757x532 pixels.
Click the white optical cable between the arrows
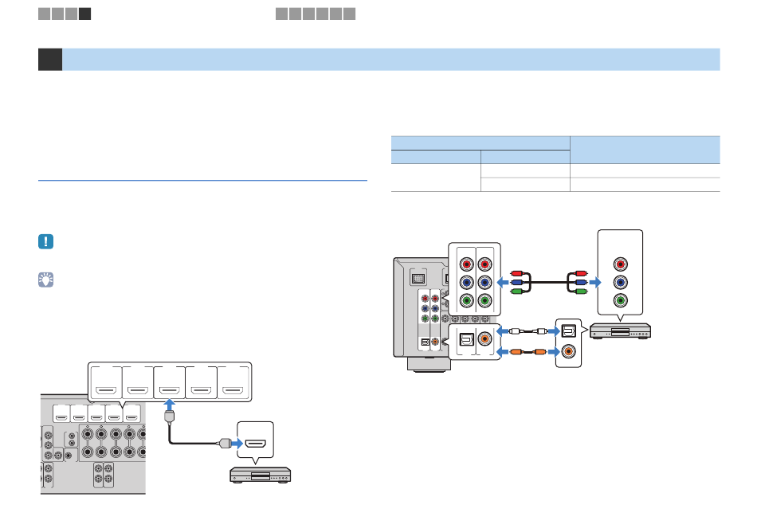[528, 331]
